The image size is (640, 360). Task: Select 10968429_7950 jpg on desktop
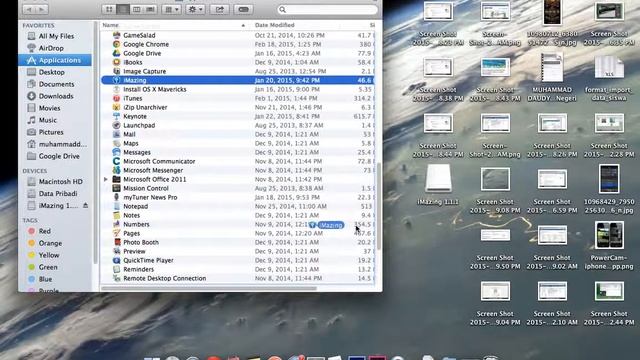point(609,190)
